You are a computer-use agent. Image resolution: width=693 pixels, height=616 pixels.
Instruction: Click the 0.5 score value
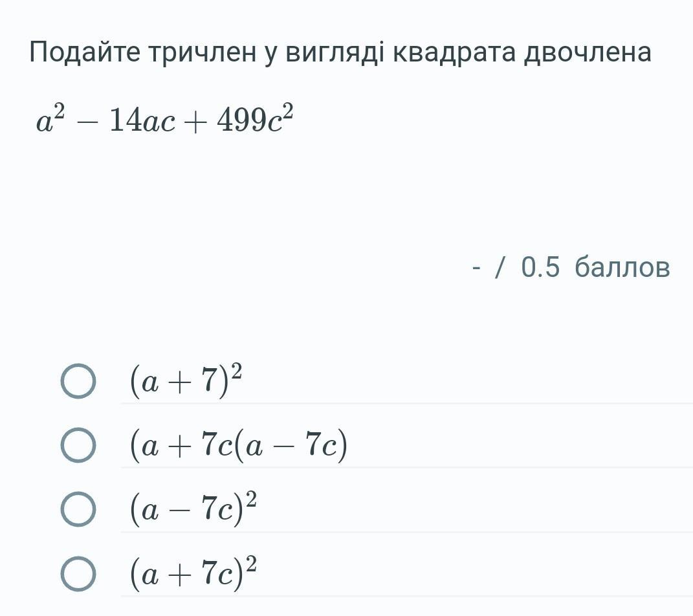(540, 267)
